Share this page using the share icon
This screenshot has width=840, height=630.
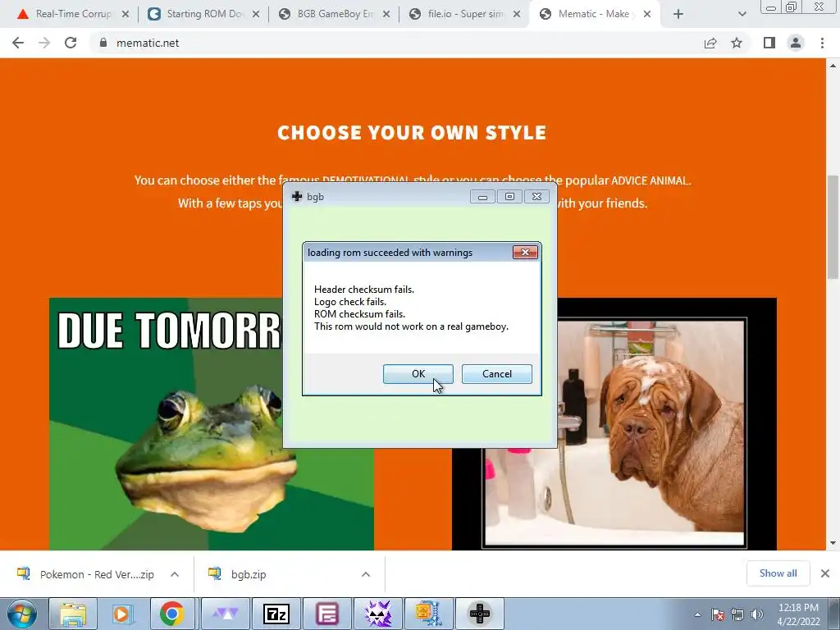pyautogui.click(x=710, y=43)
